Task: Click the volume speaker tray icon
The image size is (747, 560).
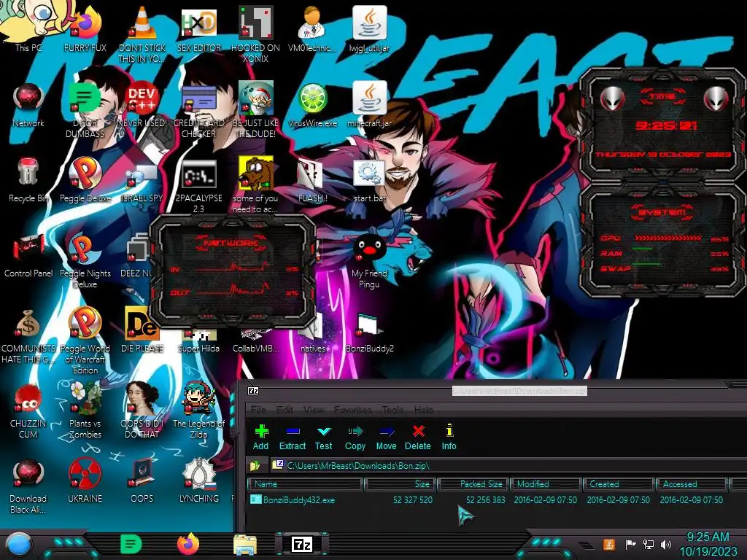Action: pyautogui.click(x=666, y=544)
